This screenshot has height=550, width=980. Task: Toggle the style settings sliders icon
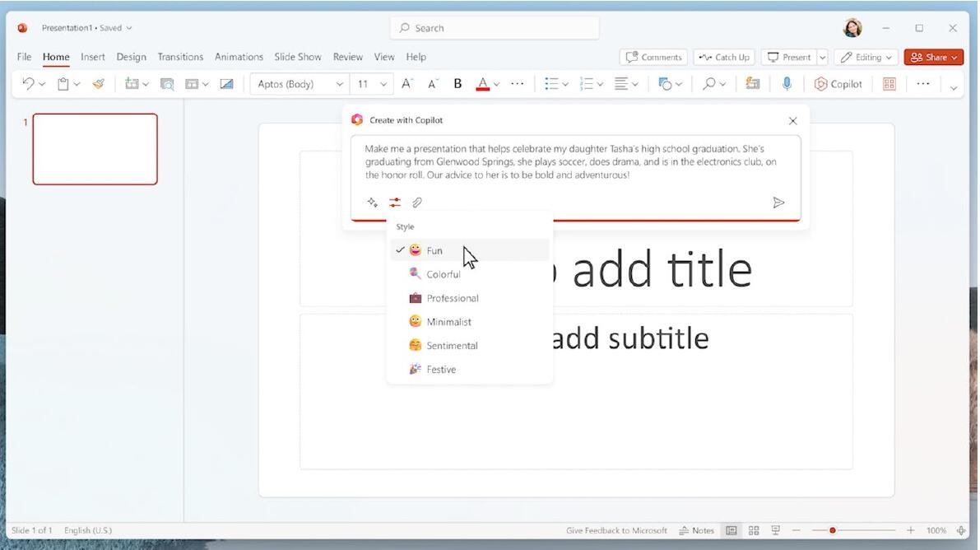click(x=395, y=202)
